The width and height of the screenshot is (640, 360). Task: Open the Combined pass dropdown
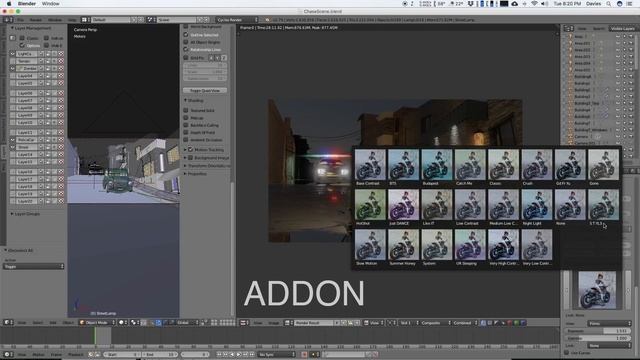pos(464,323)
